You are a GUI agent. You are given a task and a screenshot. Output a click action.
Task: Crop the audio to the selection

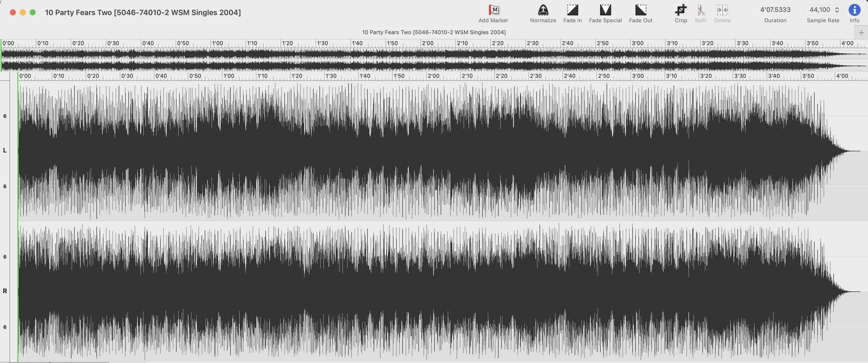pos(681,10)
